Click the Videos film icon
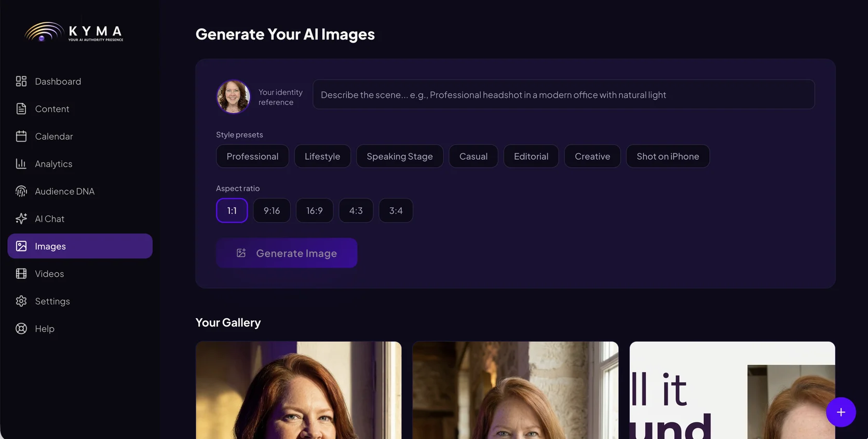 pyautogui.click(x=21, y=273)
